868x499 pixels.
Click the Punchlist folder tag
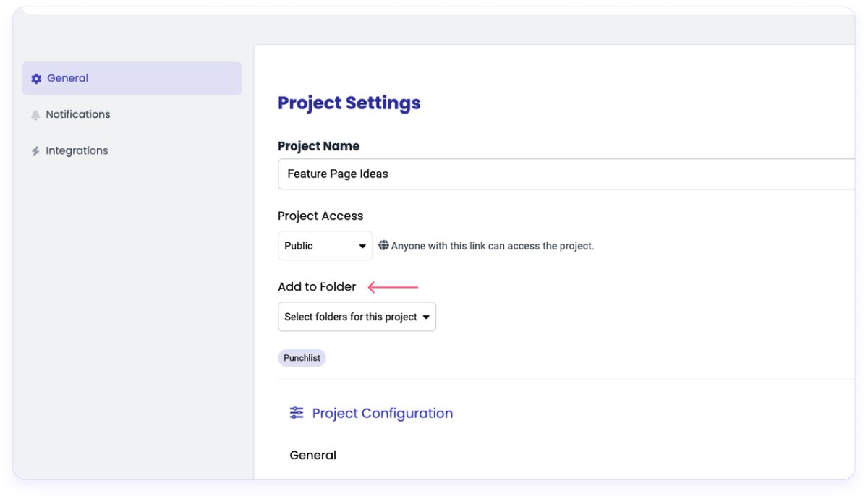coord(302,358)
